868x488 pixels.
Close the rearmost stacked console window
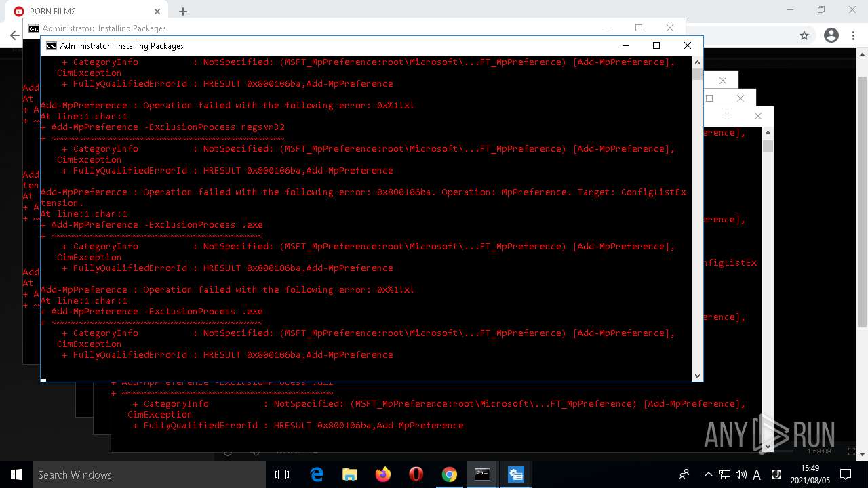[x=758, y=116]
